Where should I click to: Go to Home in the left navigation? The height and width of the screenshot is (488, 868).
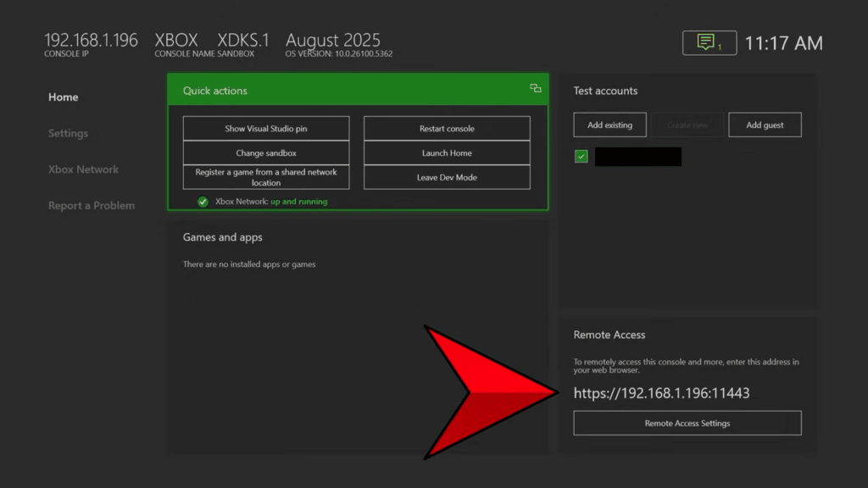[63, 97]
